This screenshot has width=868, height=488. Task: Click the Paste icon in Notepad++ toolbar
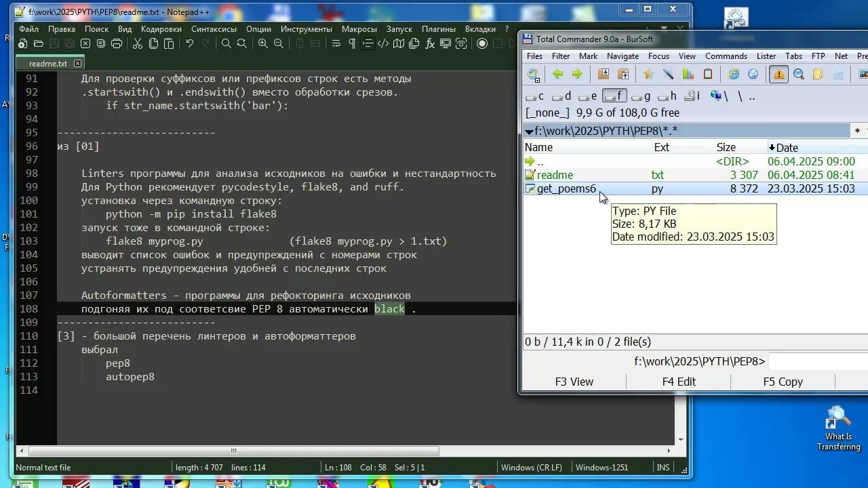pos(169,43)
